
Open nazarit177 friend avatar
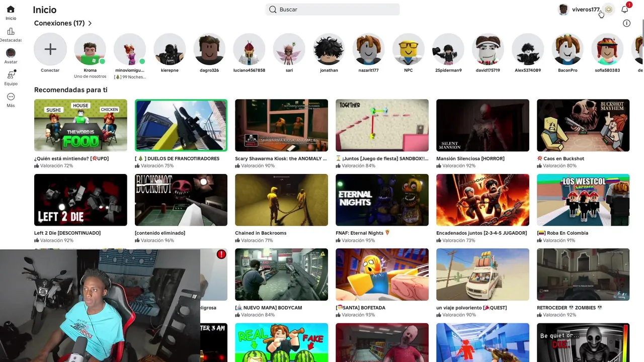pyautogui.click(x=369, y=49)
